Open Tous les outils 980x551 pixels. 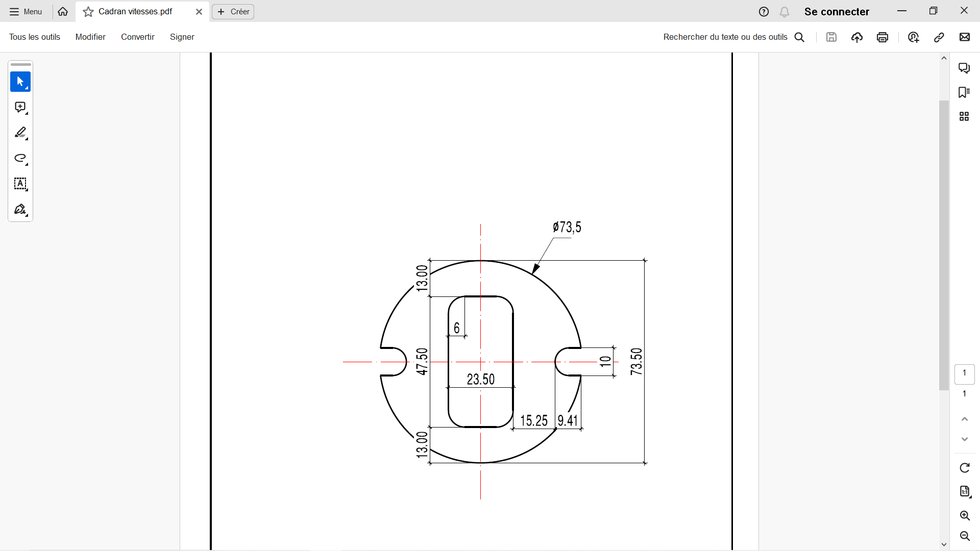pos(35,37)
